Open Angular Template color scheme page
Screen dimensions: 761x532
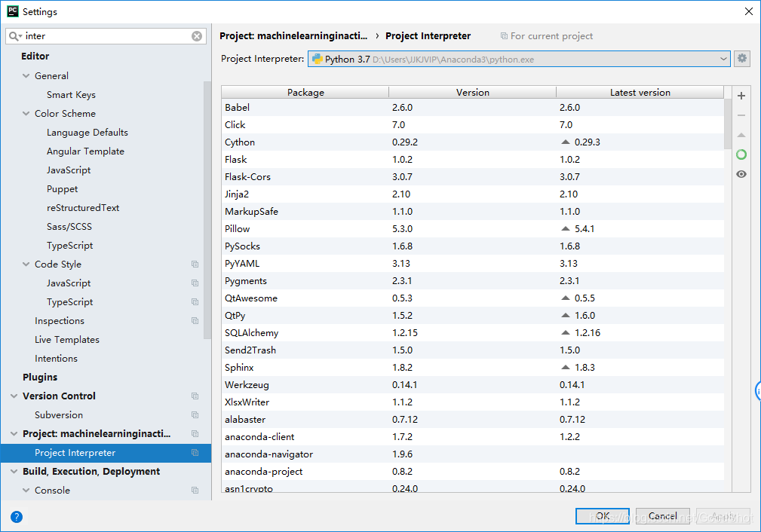click(85, 151)
